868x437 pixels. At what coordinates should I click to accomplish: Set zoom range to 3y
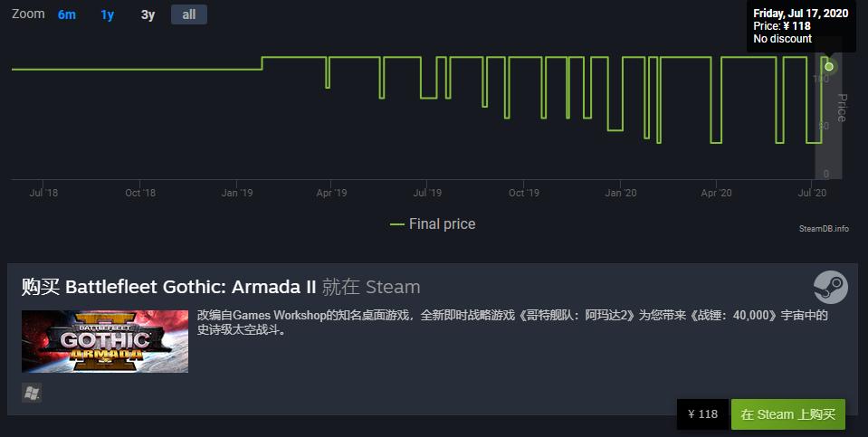pyautogui.click(x=148, y=14)
